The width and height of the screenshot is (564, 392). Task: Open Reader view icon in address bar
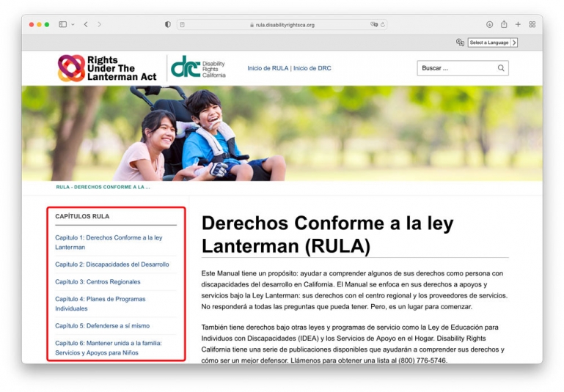pos(183,25)
